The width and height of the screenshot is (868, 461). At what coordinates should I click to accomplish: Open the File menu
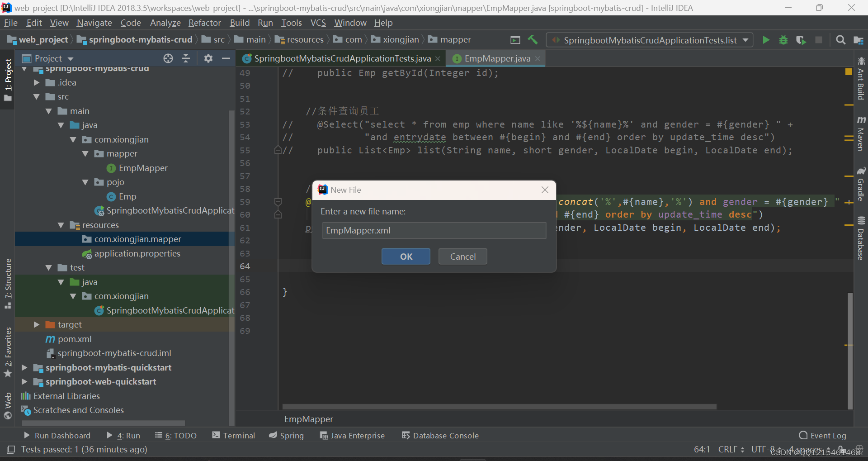point(11,23)
